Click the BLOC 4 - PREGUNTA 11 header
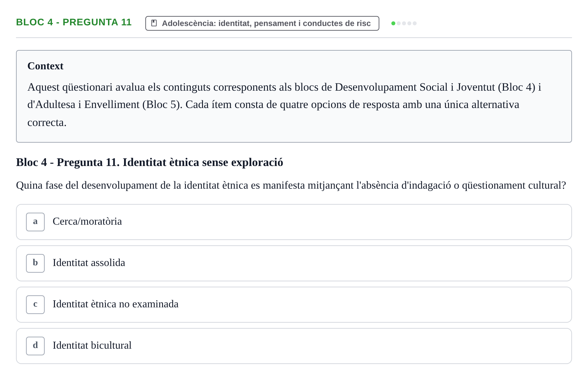This screenshot has height=380, width=588. [74, 22]
